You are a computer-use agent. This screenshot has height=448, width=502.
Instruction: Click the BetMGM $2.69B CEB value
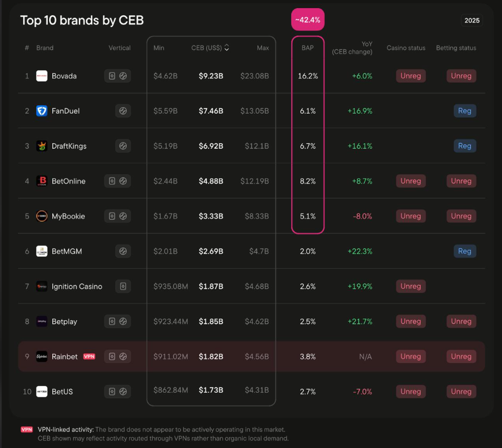tap(210, 251)
